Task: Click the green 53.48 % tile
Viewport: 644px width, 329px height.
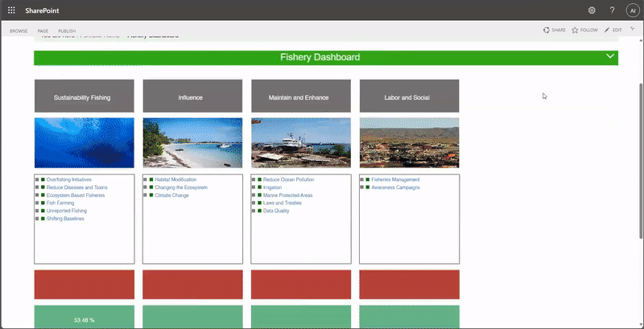Action: pos(85,317)
